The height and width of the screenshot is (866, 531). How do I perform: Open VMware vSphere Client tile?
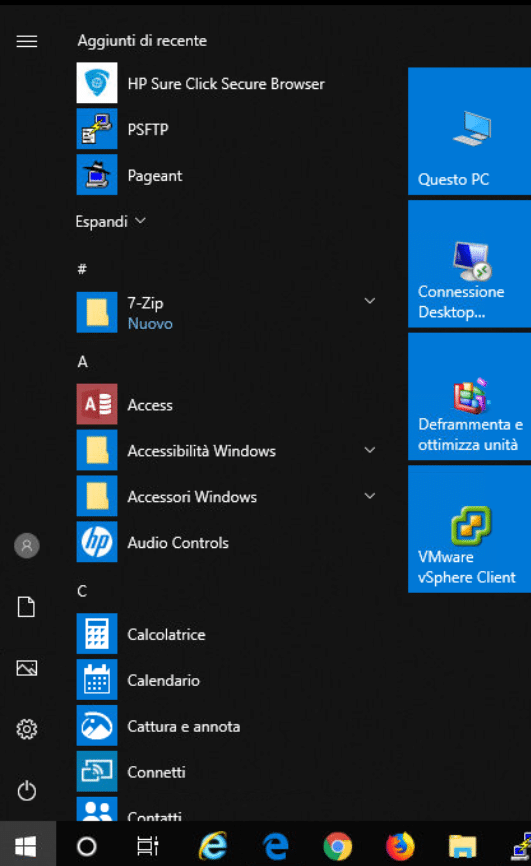(469, 529)
